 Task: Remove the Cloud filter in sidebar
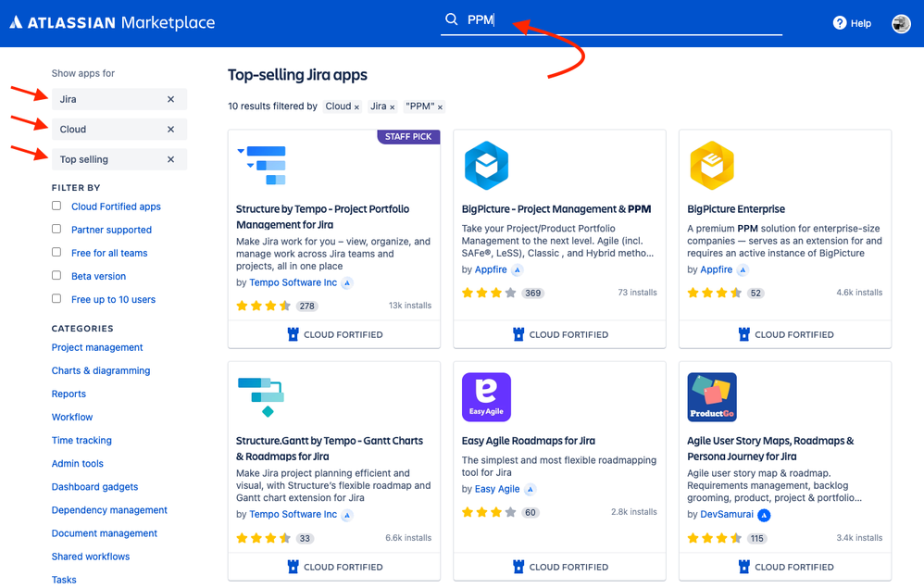pyautogui.click(x=171, y=129)
